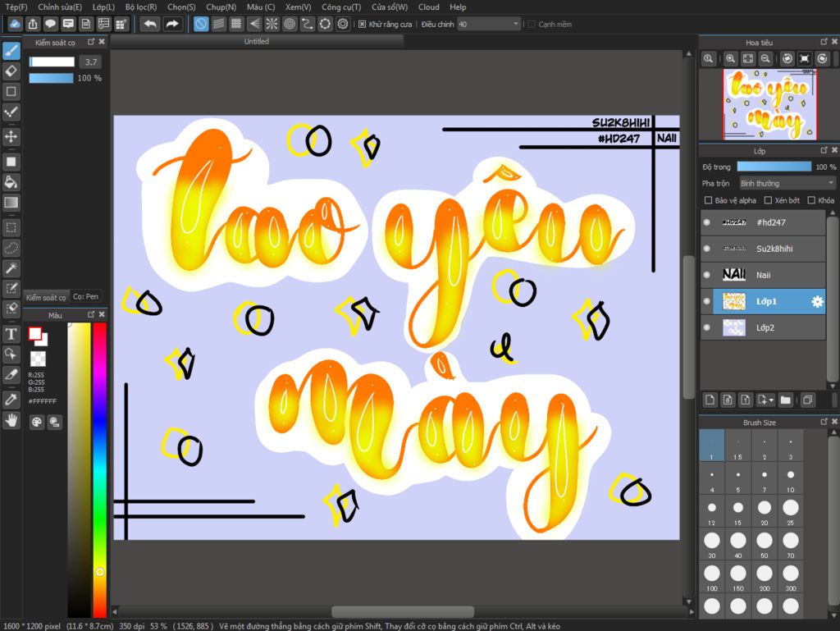Select the Lasso selection tool

coord(11,248)
